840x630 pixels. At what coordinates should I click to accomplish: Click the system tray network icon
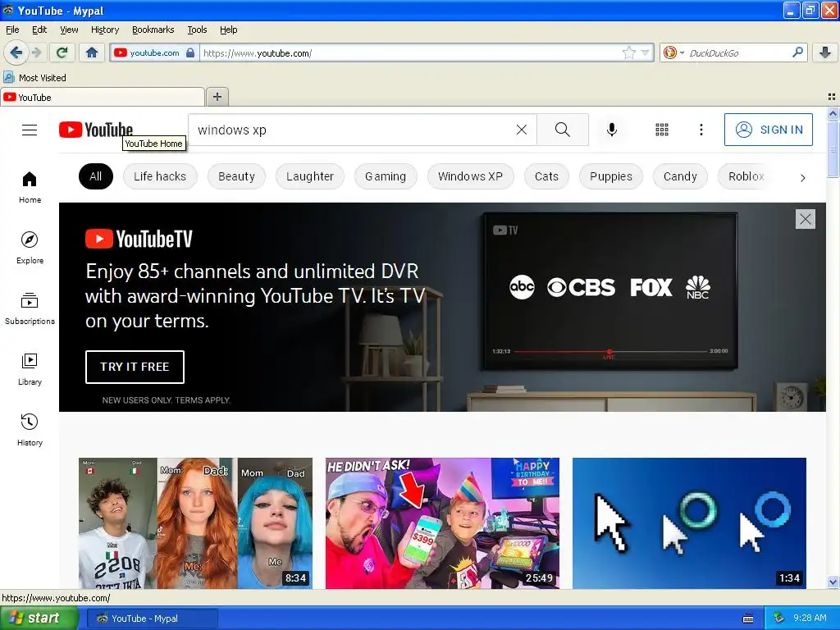pos(779,619)
